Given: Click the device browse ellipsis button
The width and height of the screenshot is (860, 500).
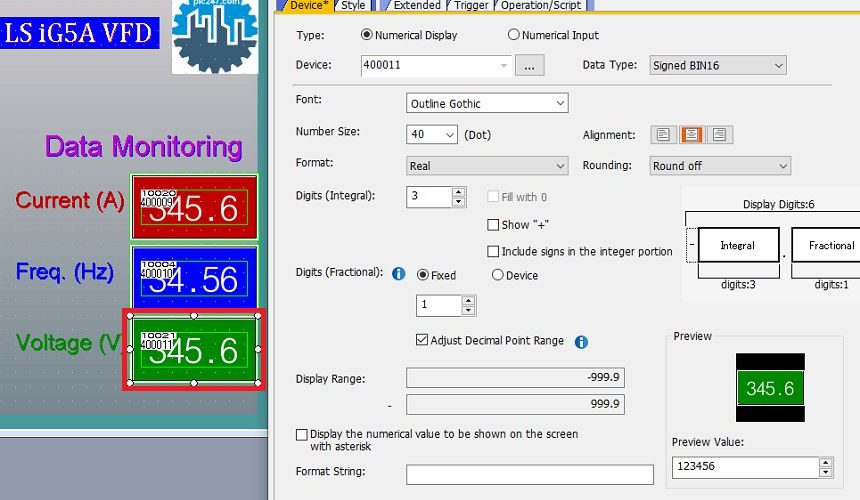Looking at the screenshot, I should point(529,66).
